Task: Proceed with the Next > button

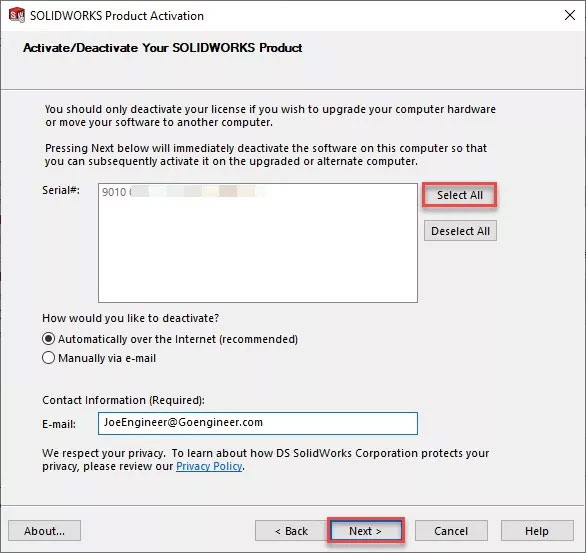Action: pos(366,531)
